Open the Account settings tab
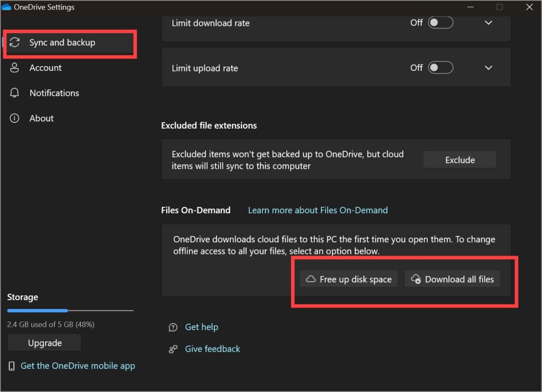 [x=46, y=68]
